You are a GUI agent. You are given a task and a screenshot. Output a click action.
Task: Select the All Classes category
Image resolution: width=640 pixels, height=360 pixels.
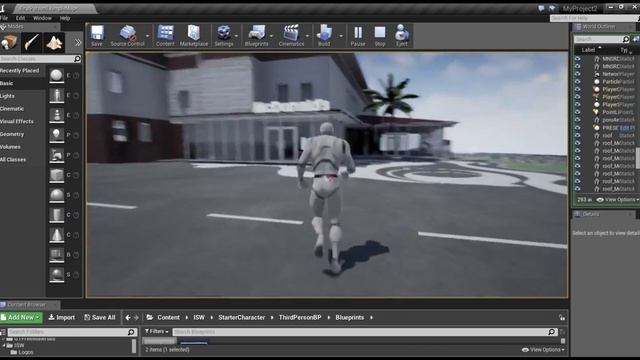click(13, 160)
